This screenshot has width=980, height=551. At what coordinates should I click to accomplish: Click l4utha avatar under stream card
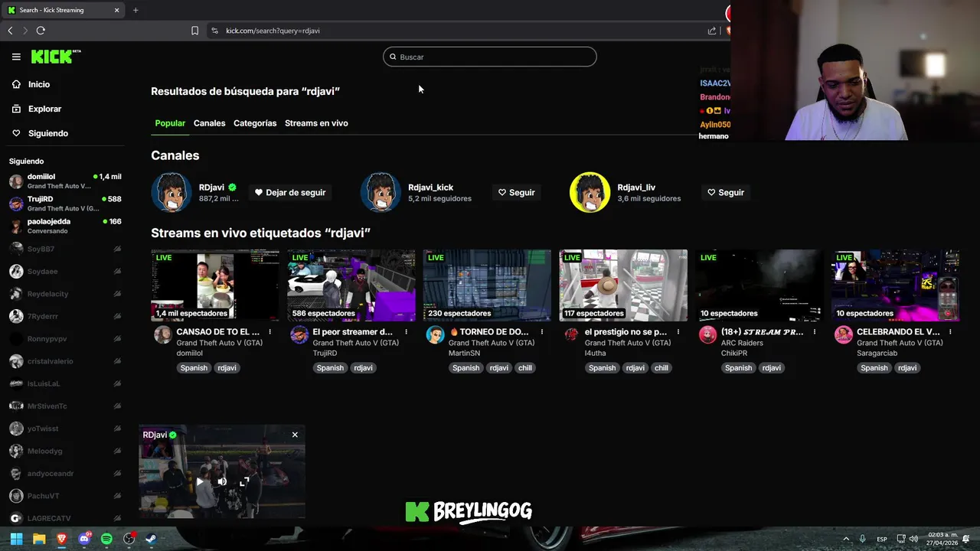pos(571,335)
